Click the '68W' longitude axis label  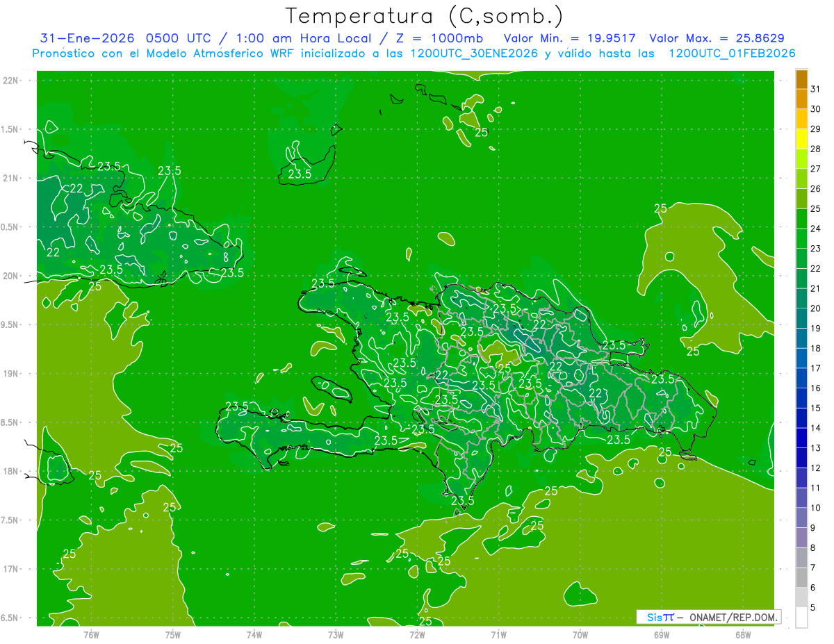tap(743, 635)
